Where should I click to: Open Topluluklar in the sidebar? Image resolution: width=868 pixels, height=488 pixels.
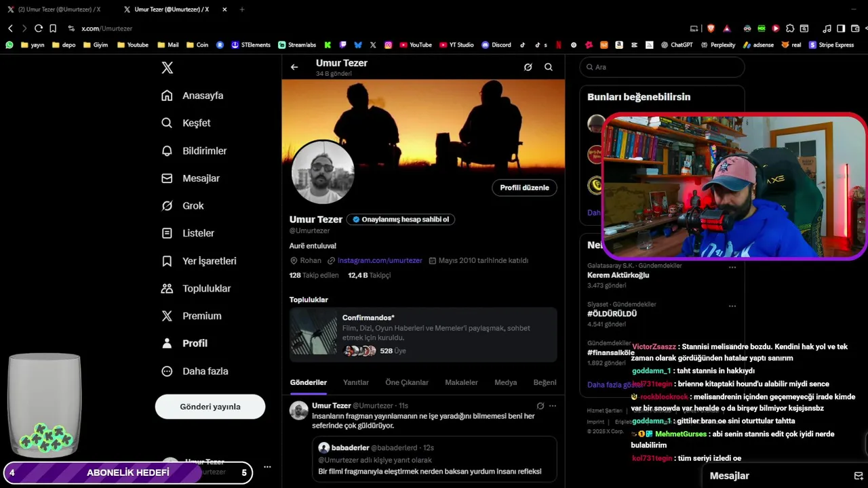coord(196,288)
